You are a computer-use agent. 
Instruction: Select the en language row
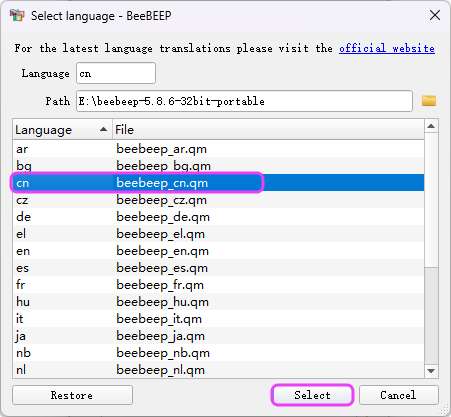(x=219, y=251)
